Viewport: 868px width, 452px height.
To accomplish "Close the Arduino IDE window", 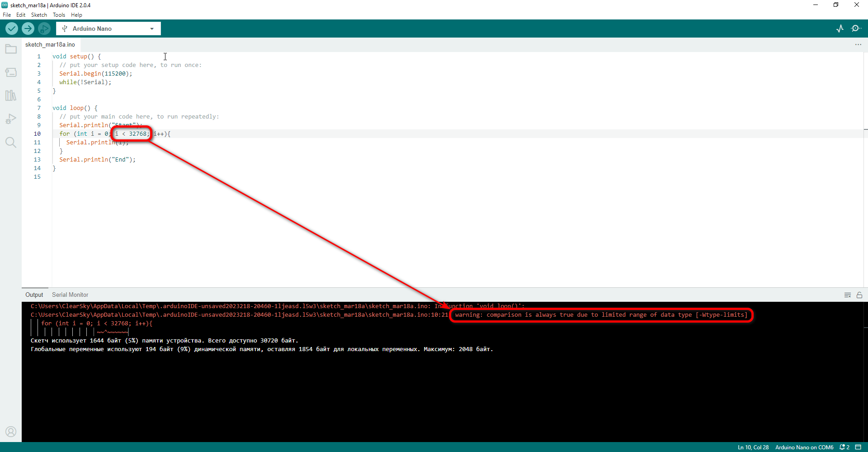I will tap(857, 5).
